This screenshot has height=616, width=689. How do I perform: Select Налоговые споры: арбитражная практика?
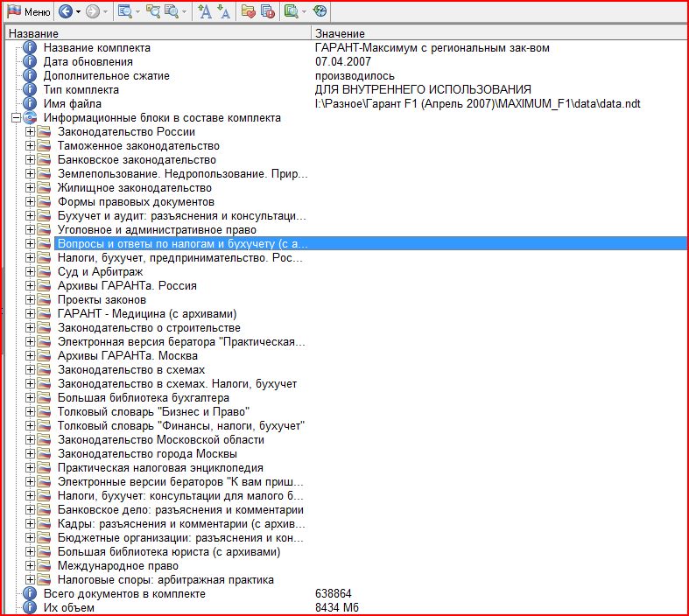pyautogui.click(x=165, y=580)
